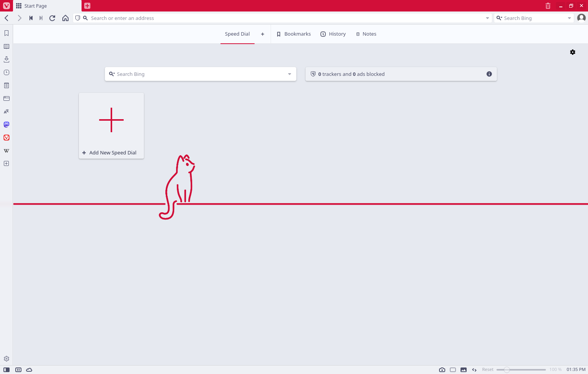This screenshot has height=374, width=588.
Task: Open search engine selector in toolbar search
Action: 499,18
